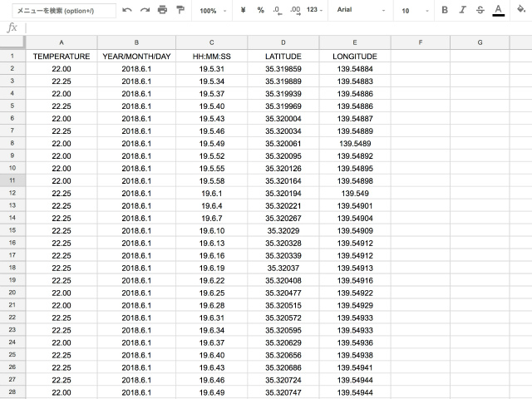The height and width of the screenshot is (399, 532).
Task: Click cell with time 19.5.46
Action: point(212,131)
